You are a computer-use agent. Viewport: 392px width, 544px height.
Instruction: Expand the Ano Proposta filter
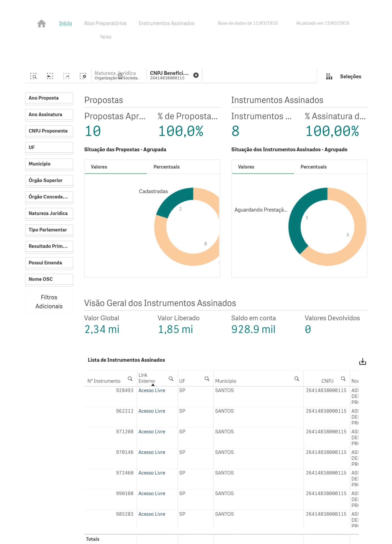pyautogui.click(x=49, y=98)
